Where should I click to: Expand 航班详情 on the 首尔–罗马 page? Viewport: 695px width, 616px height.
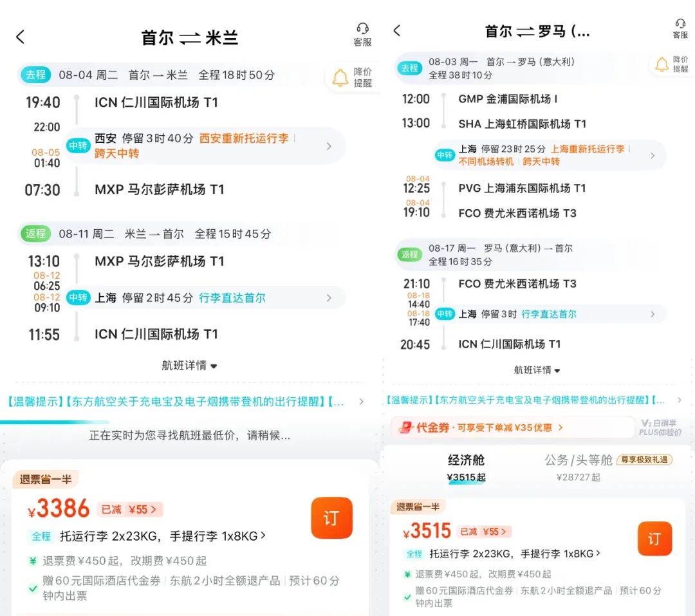pyautogui.click(x=537, y=370)
